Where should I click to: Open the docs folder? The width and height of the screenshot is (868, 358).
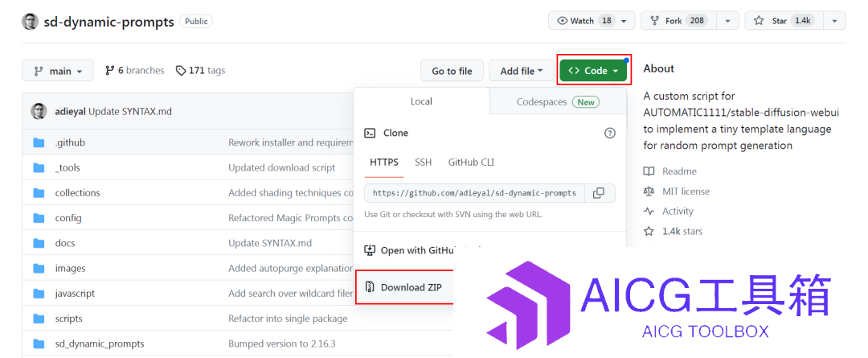pyautogui.click(x=65, y=243)
